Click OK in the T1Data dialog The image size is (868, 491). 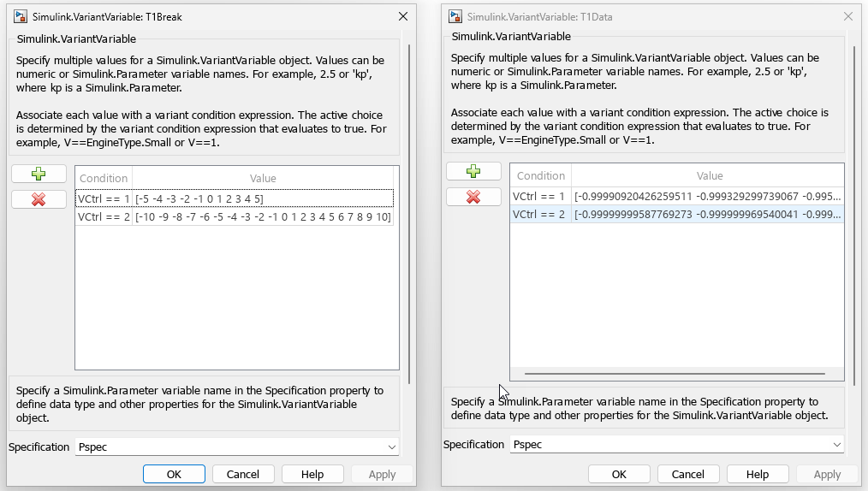click(619, 474)
